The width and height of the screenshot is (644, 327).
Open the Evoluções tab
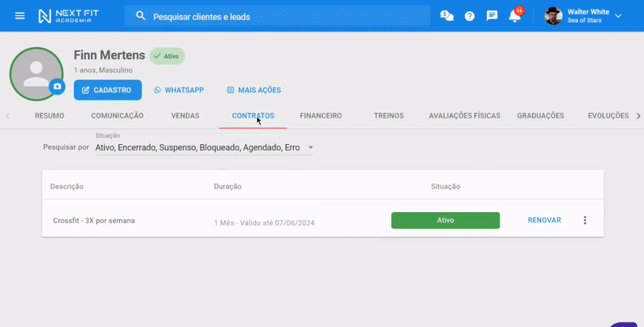point(609,116)
